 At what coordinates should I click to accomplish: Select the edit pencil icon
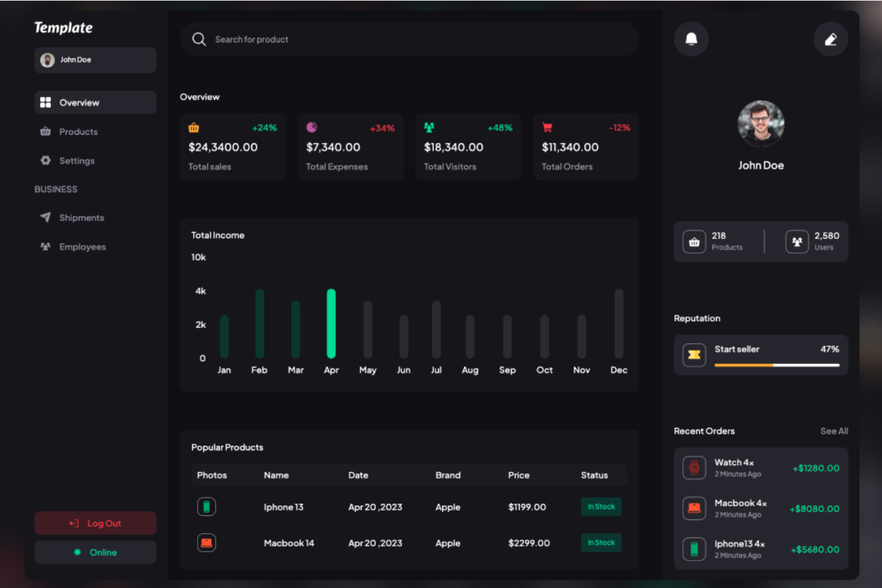click(x=831, y=39)
